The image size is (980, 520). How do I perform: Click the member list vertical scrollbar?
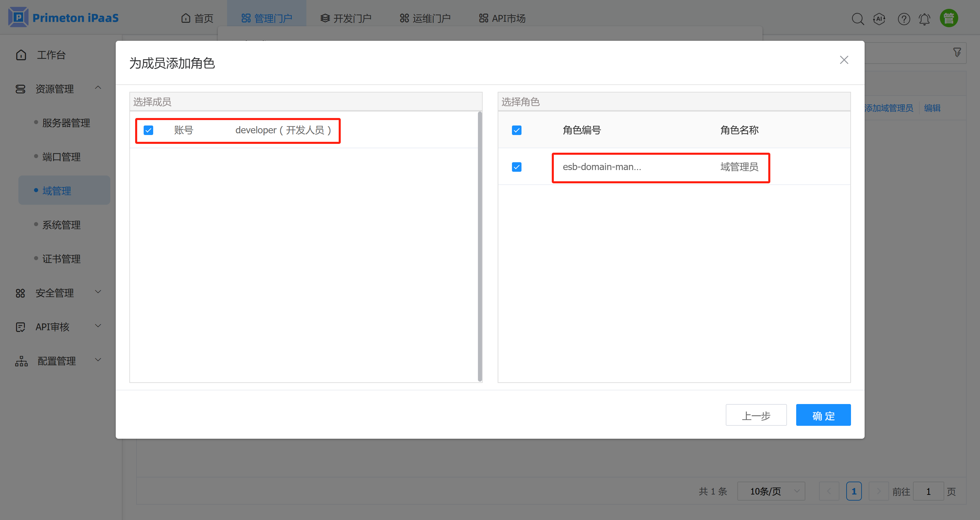point(480,246)
